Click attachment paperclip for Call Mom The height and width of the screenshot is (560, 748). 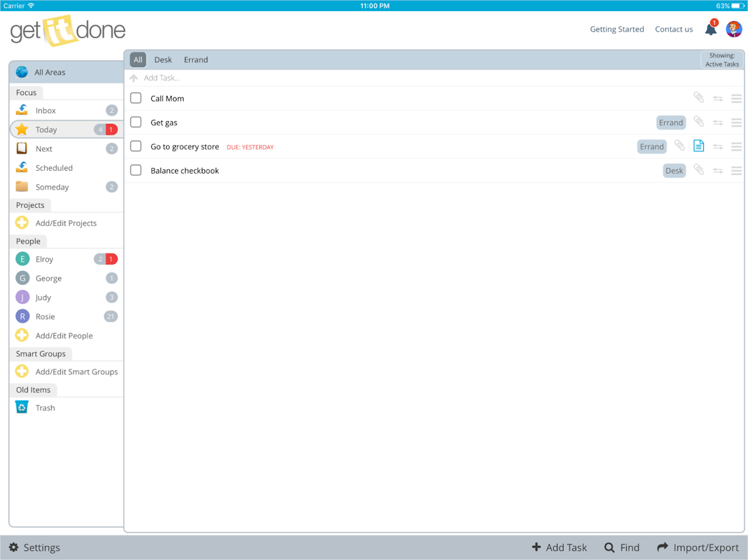[x=699, y=98]
